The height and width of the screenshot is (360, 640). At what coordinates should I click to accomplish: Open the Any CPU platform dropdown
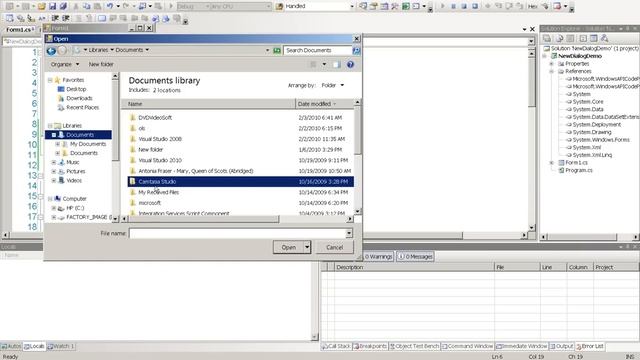[268, 7]
